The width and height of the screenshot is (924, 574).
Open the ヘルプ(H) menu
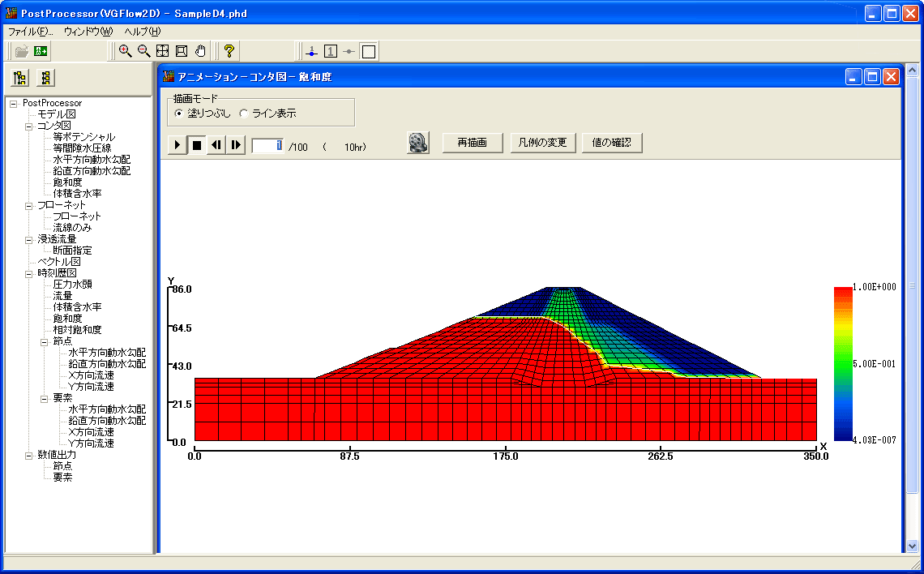(x=142, y=32)
